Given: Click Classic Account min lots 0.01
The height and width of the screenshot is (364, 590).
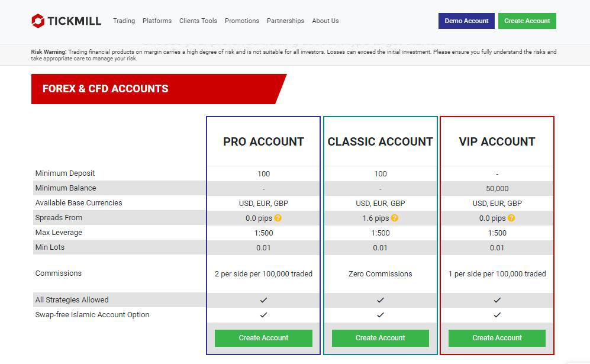Looking at the screenshot, I should pyautogui.click(x=381, y=247).
